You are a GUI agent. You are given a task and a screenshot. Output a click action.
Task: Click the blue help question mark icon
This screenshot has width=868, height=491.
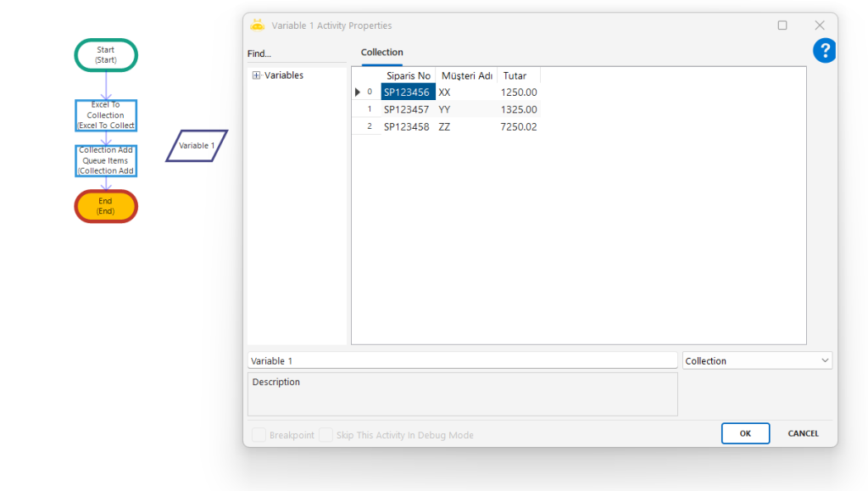pos(824,51)
